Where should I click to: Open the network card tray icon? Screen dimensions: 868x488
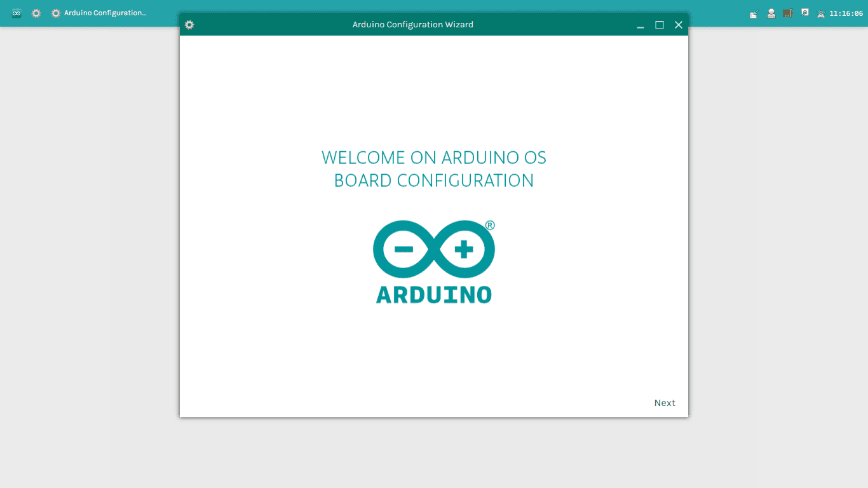click(788, 13)
